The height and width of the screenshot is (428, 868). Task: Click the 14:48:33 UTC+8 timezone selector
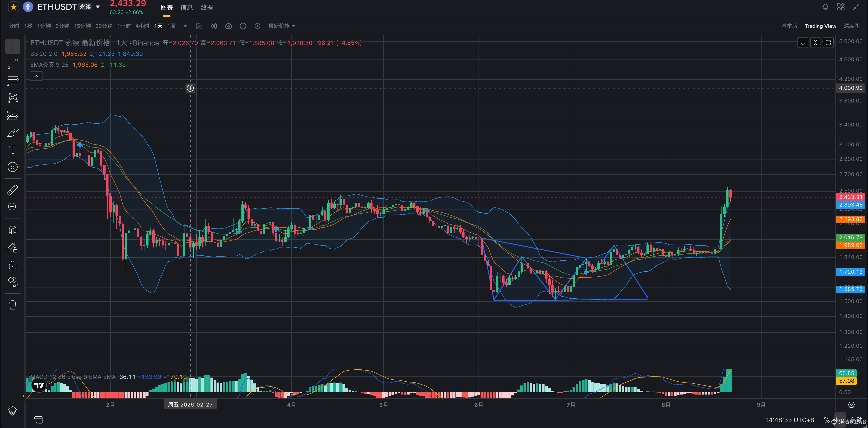pyautogui.click(x=789, y=420)
